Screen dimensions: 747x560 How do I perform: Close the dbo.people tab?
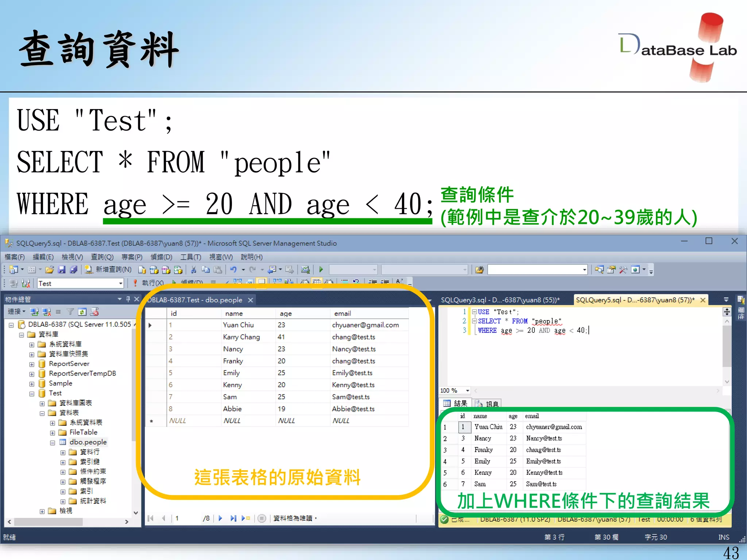click(x=251, y=300)
